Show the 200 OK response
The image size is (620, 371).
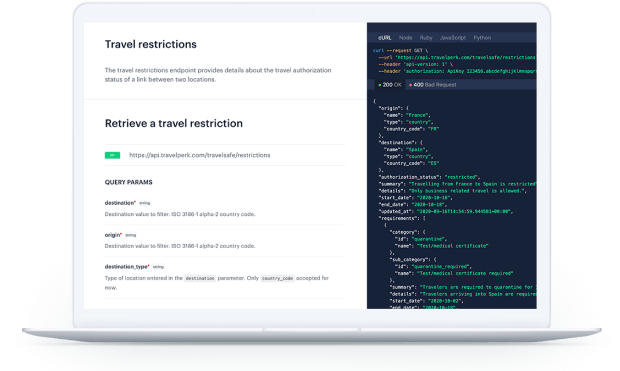pos(389,85)
